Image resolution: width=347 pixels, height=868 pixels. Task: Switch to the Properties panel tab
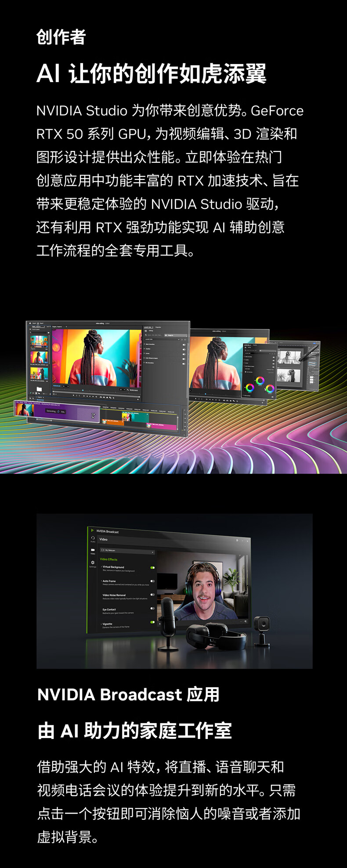[x=158, y=327]
